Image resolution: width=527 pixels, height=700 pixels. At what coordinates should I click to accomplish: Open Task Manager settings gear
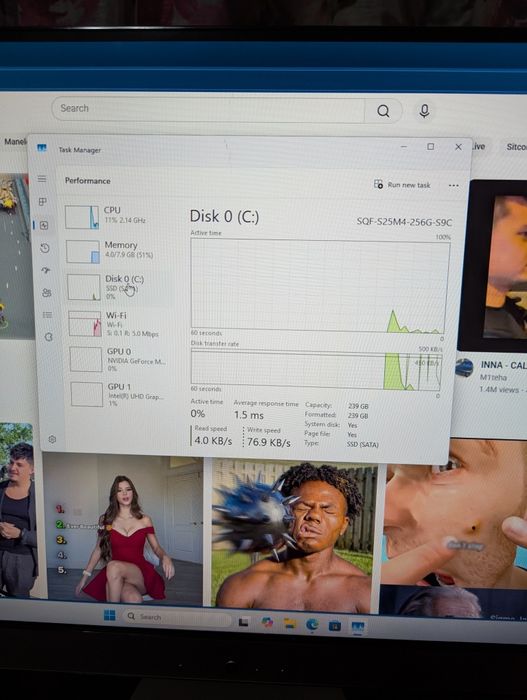tap(52, 439)
